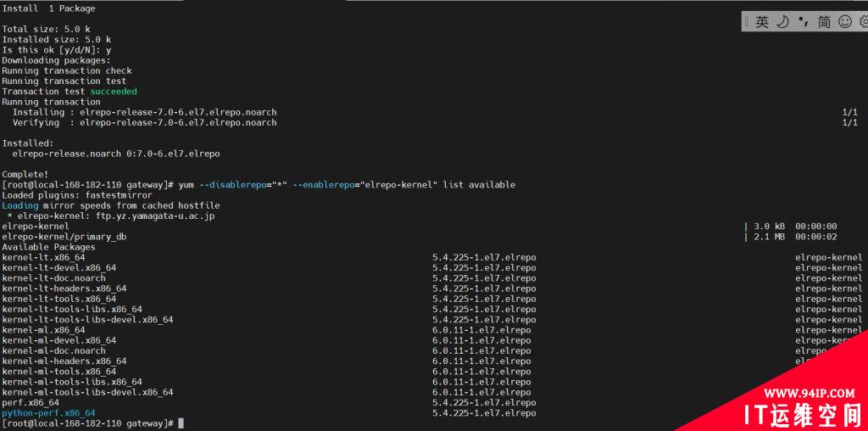Select the kernel-ml-tools-libs.x86_64 package name

tap(72, 382)
